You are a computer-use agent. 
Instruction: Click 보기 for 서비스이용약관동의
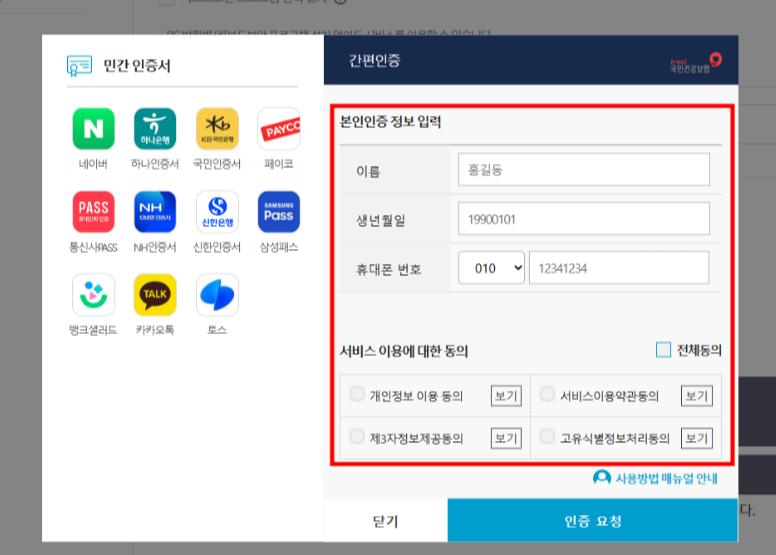[x=697, y=396]
